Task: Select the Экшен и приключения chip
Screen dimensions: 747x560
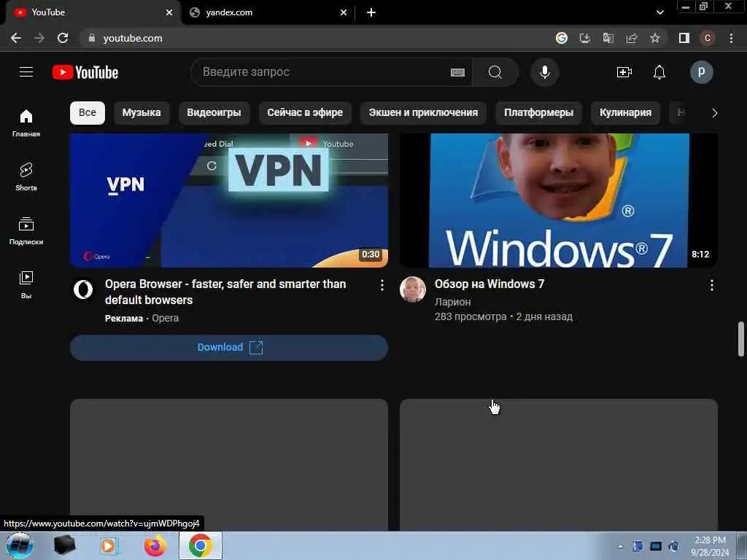Action: [x=423, y=113]
